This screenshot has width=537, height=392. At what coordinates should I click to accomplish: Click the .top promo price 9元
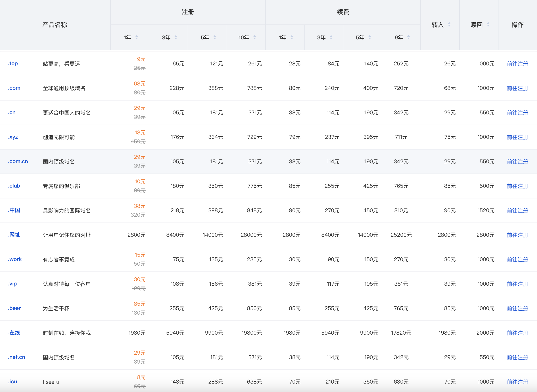pos(141,59)
